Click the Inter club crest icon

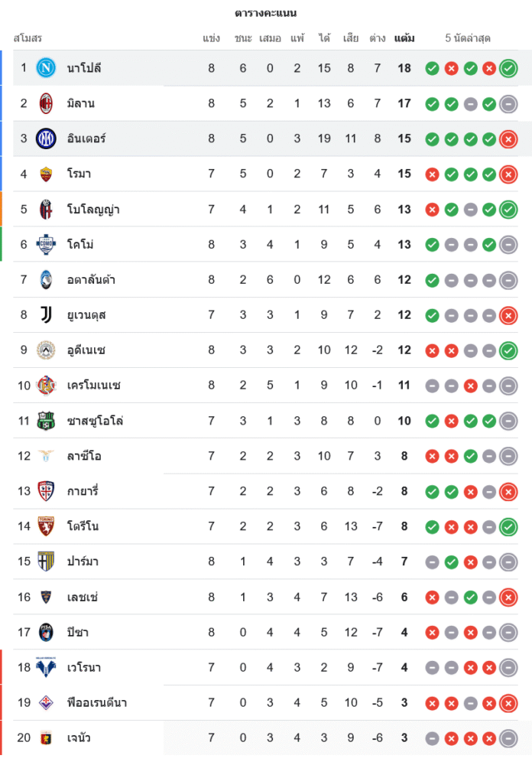click(47, 138)
